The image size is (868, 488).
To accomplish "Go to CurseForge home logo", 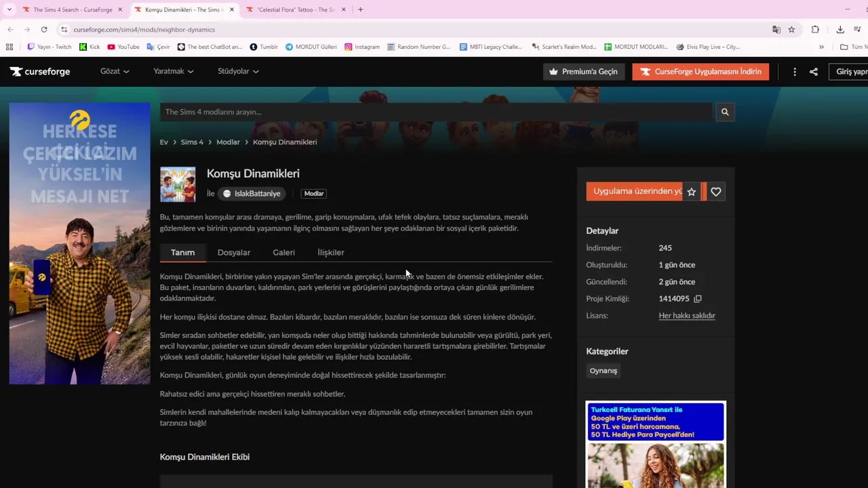I will [x=40, y=71].
